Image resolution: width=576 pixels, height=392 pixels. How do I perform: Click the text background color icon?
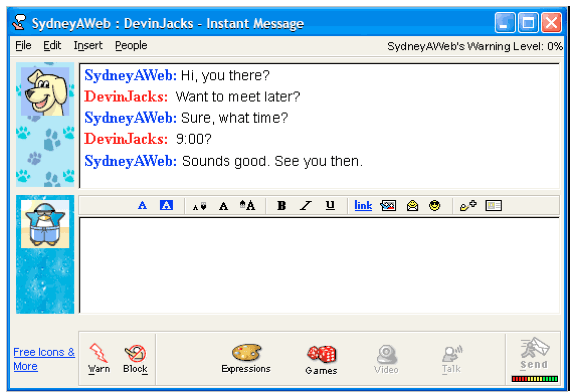166,205
